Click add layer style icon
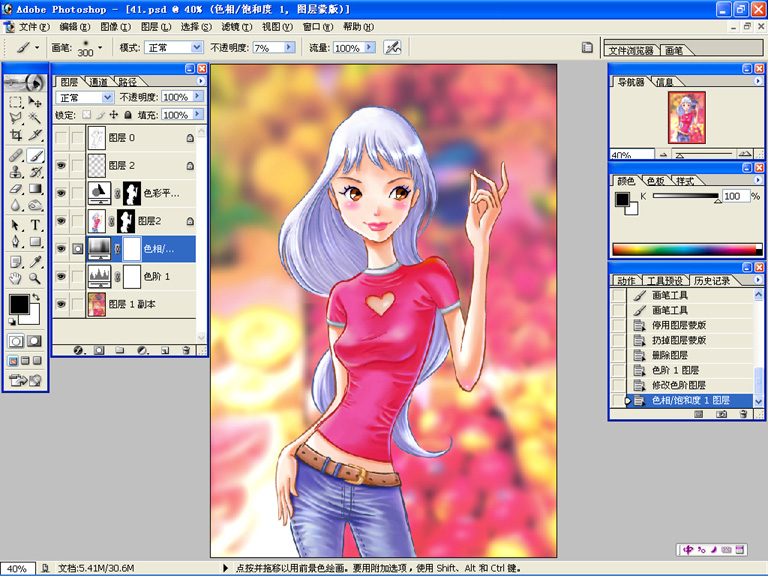Viewport: 768px width, 576px height. [x=78, y=350]
